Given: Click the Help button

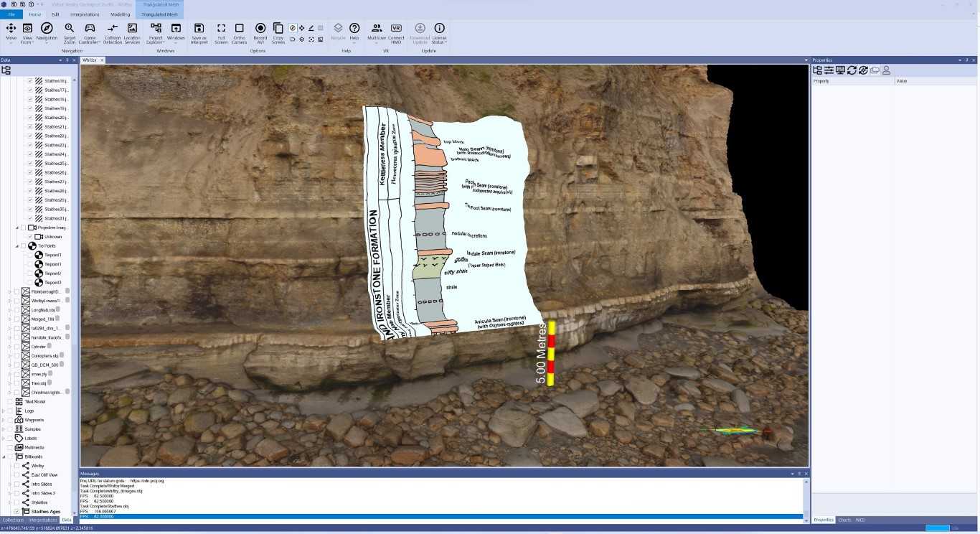Looking at the screenshot, I should 354,32.
